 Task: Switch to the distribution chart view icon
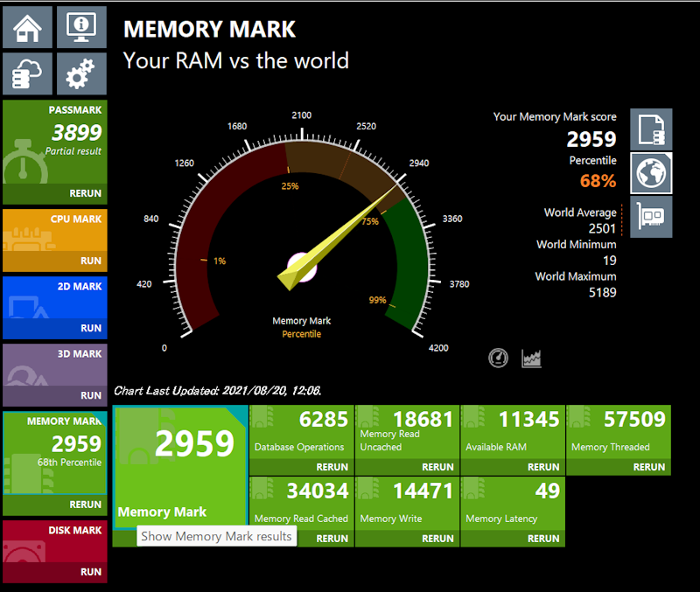pyautogui.click(x=531, y=359)
